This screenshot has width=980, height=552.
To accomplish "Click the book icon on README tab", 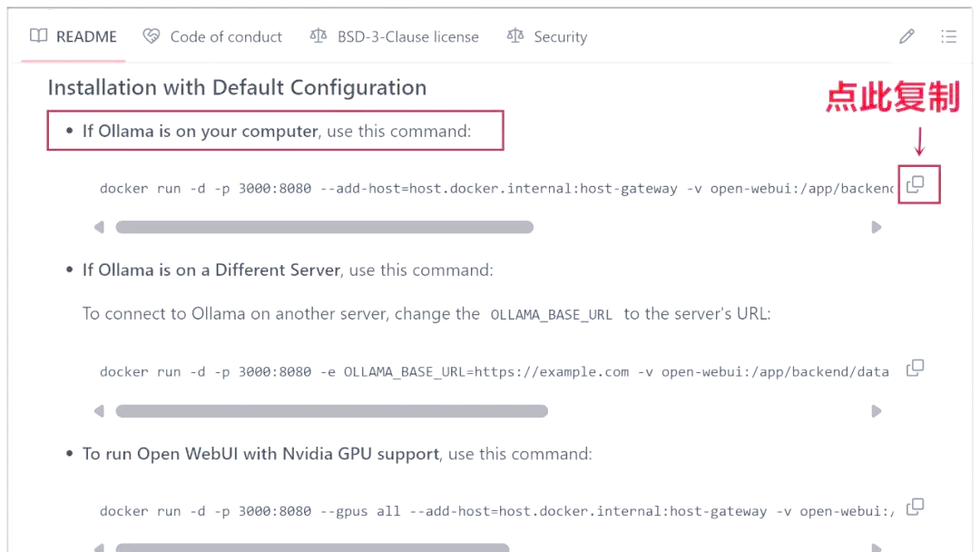I will (38, 37).
